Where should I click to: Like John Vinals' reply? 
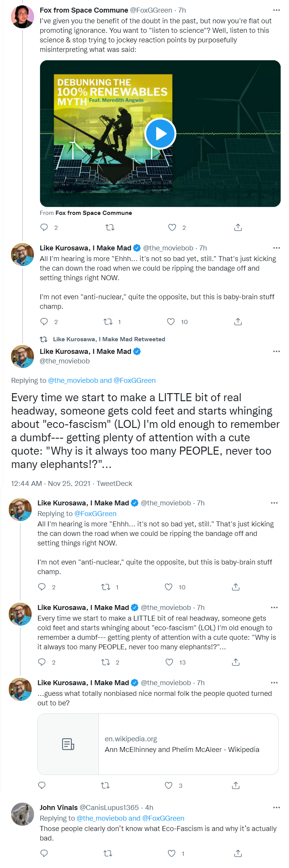point(172,853)
